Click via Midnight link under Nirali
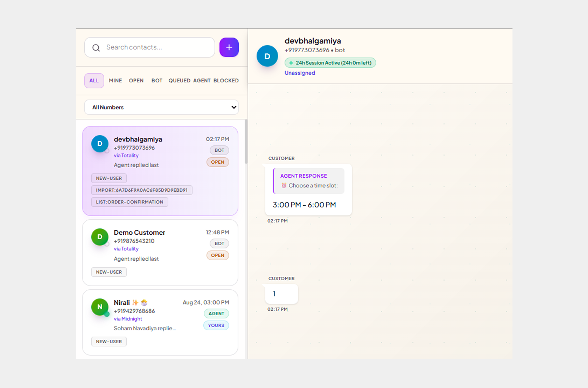 click(x=128, y=319)
